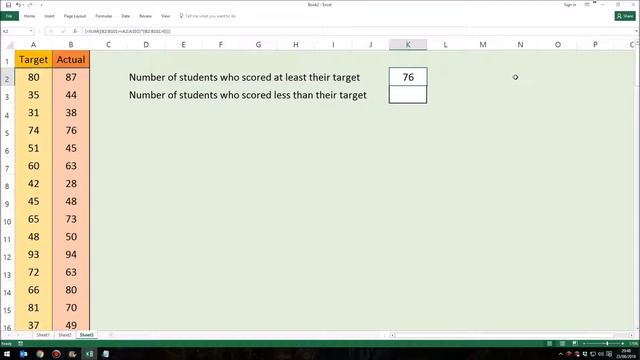The height and width of the screenshot is (360, 640).
Task: Select column A header
Action: pyautogui.click(x=33, y=44)
